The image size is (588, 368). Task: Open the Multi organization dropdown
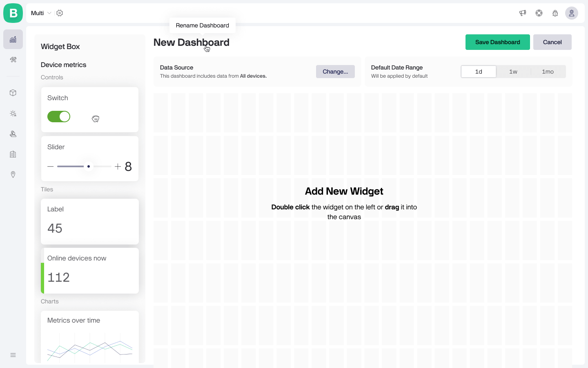click(41, 13)
